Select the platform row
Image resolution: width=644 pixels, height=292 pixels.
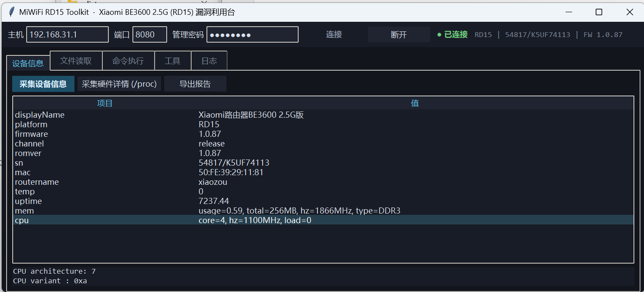pos(324,125)
